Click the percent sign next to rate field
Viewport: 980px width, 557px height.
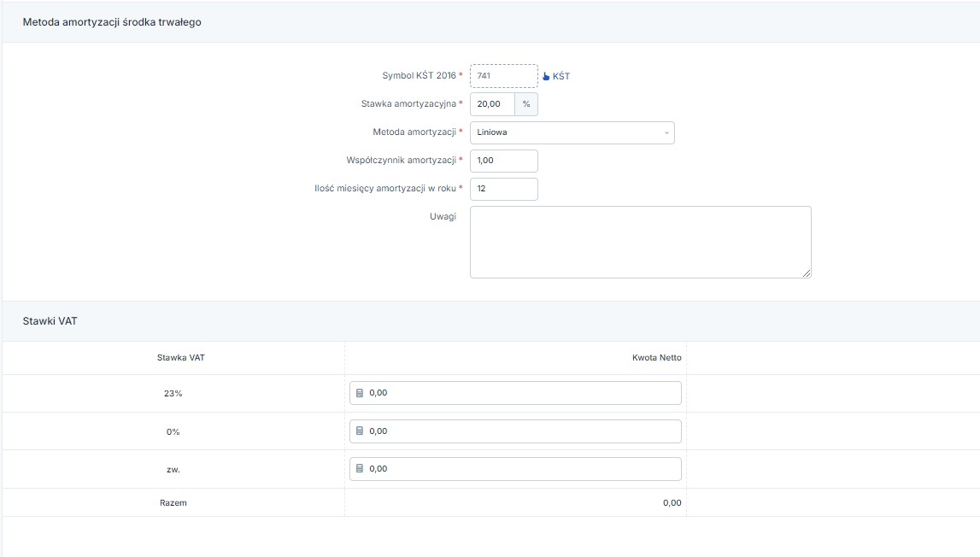[526, 104]
